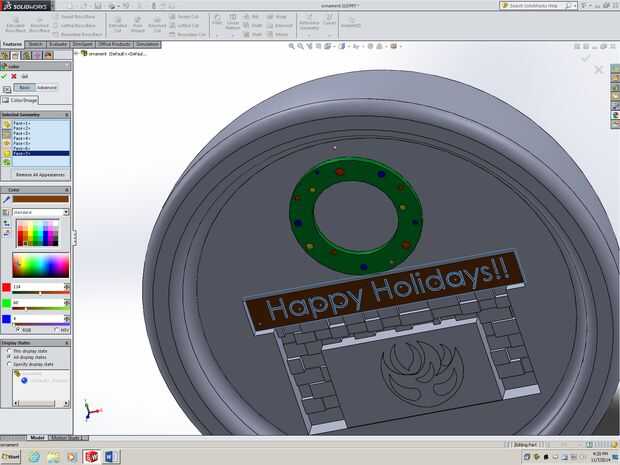Click Revolved Boss/Base tool

pos(40,24)
